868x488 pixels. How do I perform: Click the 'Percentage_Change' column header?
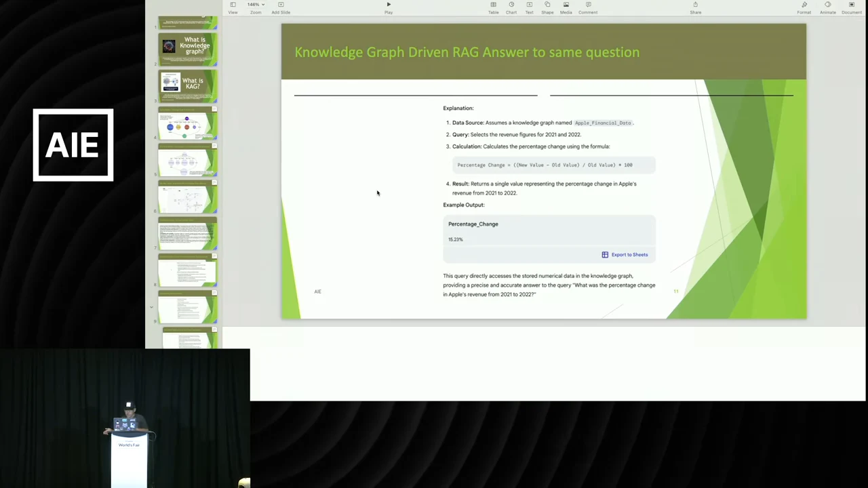[x=473, y=224]
